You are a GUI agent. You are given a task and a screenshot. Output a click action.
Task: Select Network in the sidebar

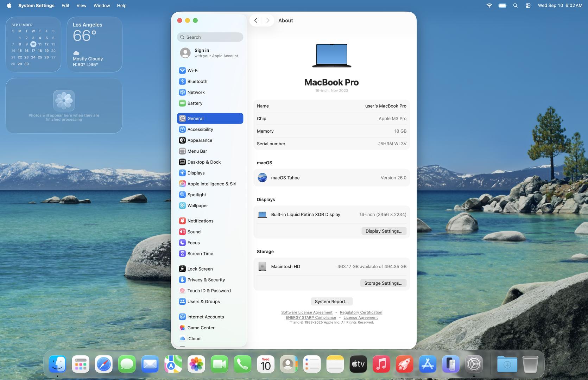point(210,92)
